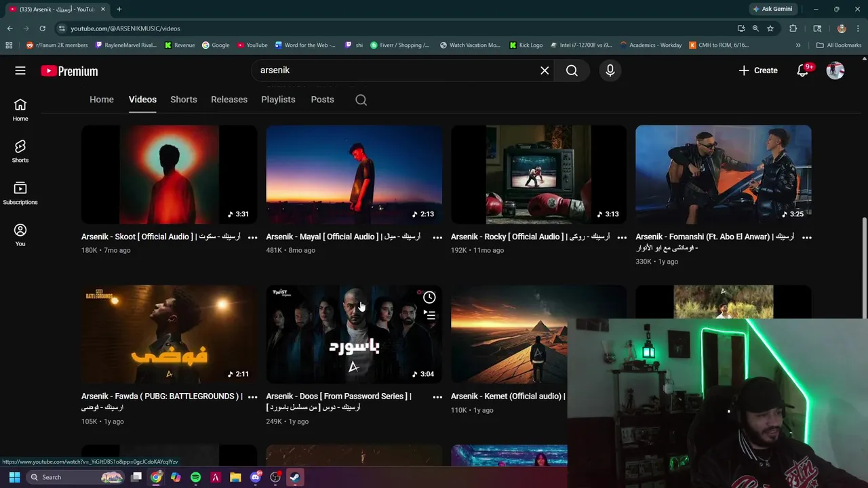Go back with the browser arrow

point(9,28)
